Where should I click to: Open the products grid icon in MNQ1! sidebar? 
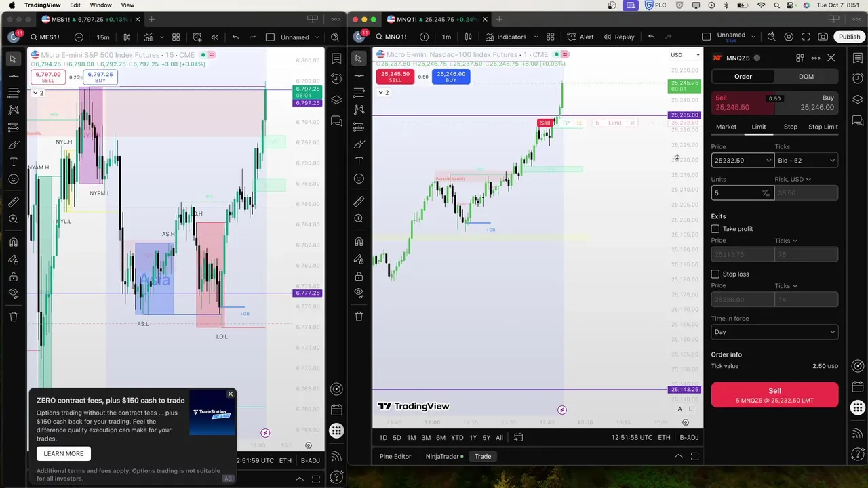[x=858, y=408]
